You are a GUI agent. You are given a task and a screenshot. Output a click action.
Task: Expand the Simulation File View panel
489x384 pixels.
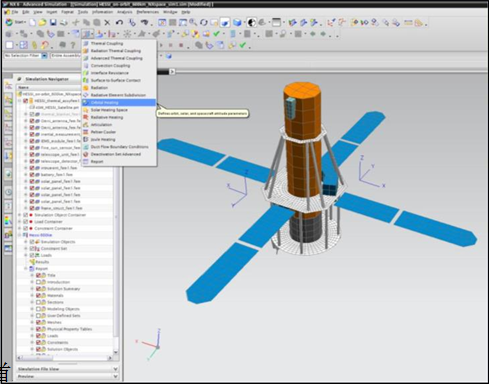(x=115, y=369)
